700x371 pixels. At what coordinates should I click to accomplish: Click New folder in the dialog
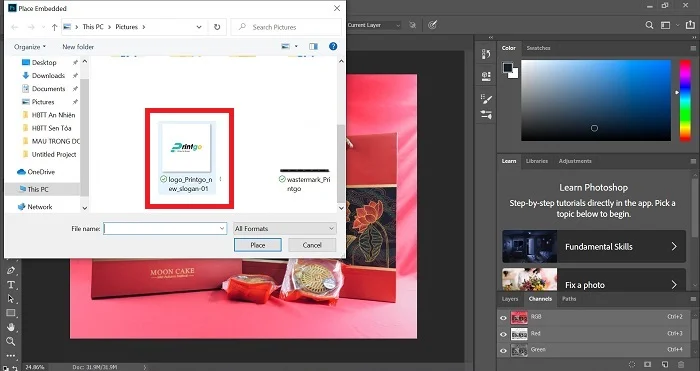(78, 47)
